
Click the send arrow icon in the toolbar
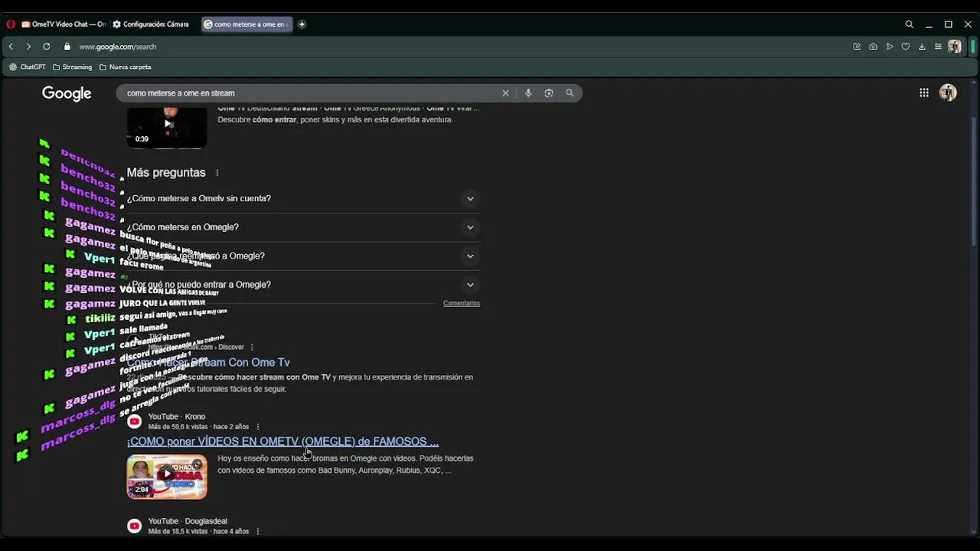890,47
